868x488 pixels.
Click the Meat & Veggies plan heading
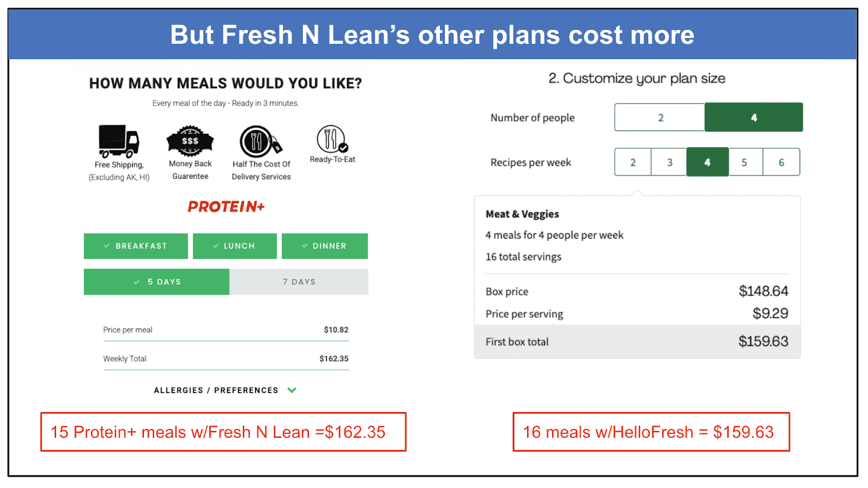point(522,214)
